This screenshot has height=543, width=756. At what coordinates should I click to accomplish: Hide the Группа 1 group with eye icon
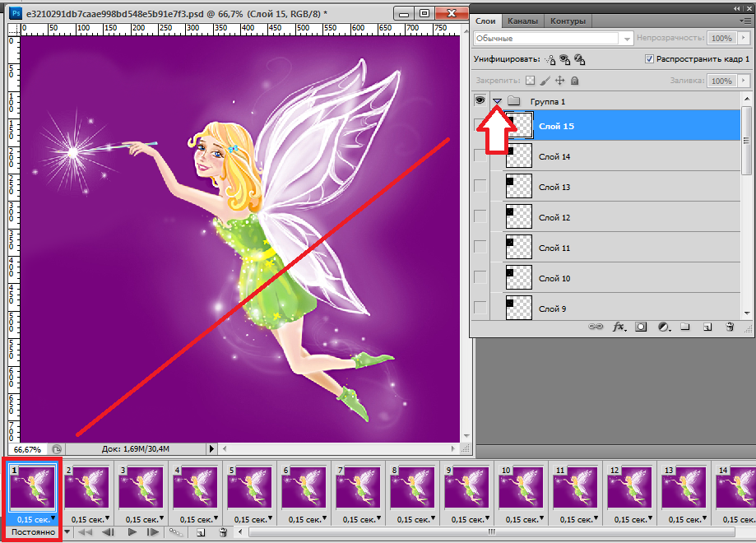click(480, 100)
